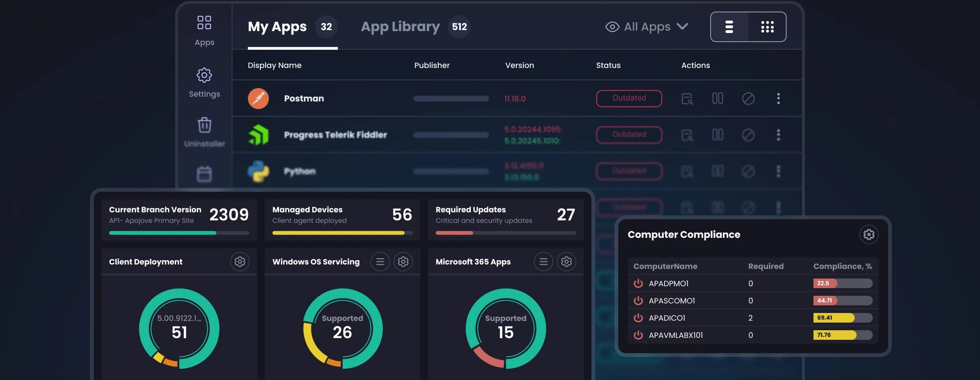Click power icon beside APASCOMO1

click(638, 301)
